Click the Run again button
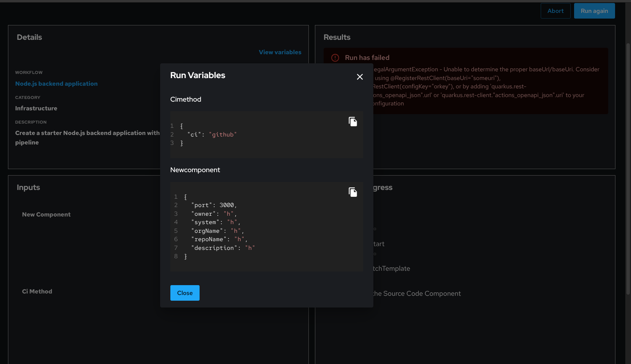 [x=594, y=11]
